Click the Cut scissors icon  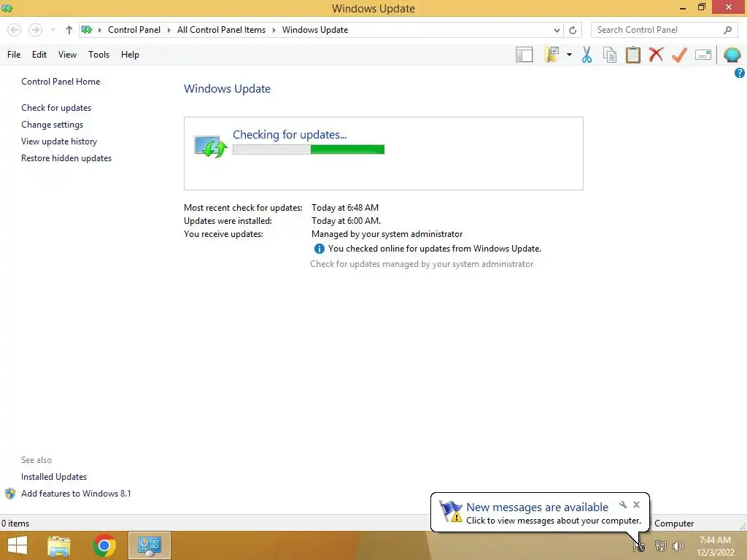(x=587, y=55)
